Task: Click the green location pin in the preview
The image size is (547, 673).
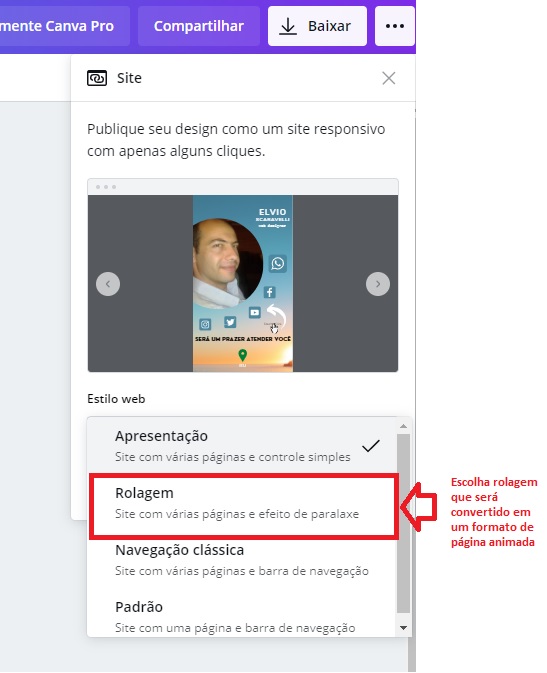Action: pyautogui.click(x=243, y=355)
